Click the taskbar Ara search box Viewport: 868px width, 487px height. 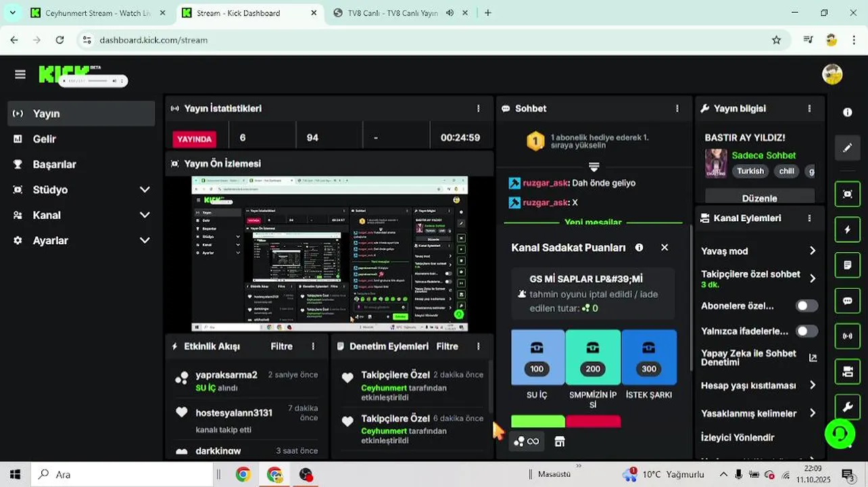pyautogui.click(x=122, y=474)
